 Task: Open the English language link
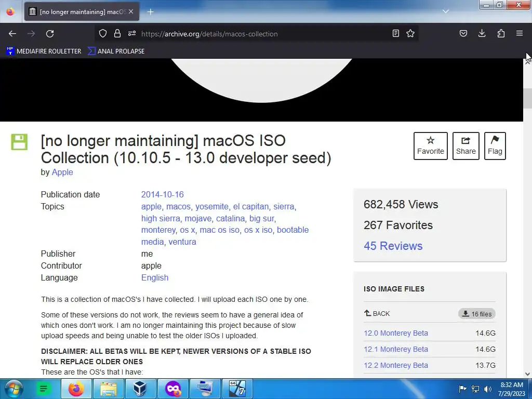pyautogui.click(x=155, y=277)
